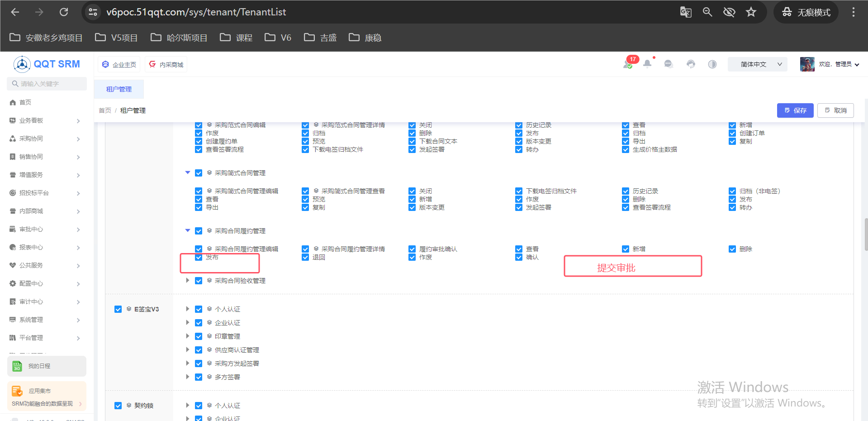Save changes with the 保存 button
The image size is (868, 421).
point(795,110)
